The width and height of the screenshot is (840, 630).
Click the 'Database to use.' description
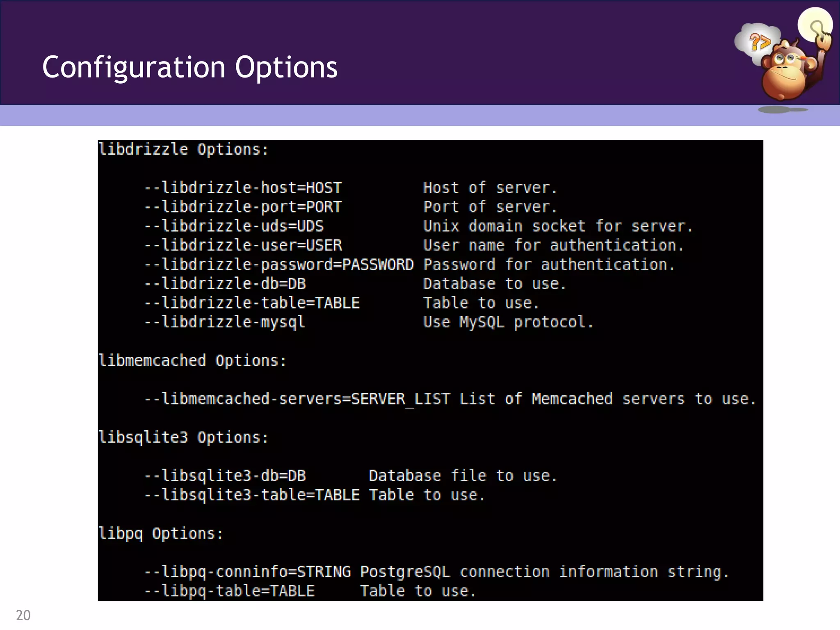coord(495,283)
